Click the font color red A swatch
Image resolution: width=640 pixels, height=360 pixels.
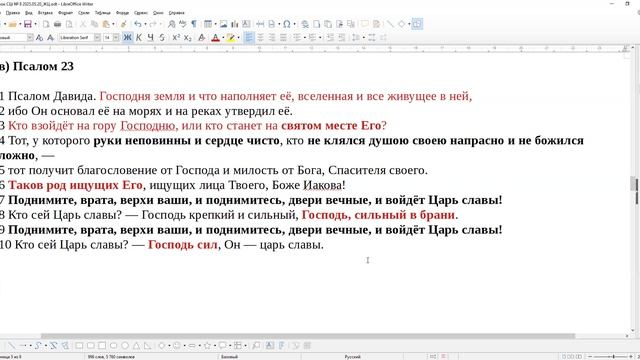tap(216, 38)
